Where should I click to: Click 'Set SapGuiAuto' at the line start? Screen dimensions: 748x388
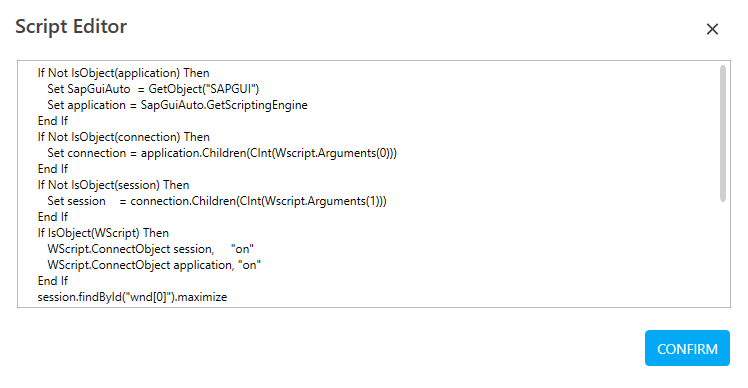click(89, 89)
